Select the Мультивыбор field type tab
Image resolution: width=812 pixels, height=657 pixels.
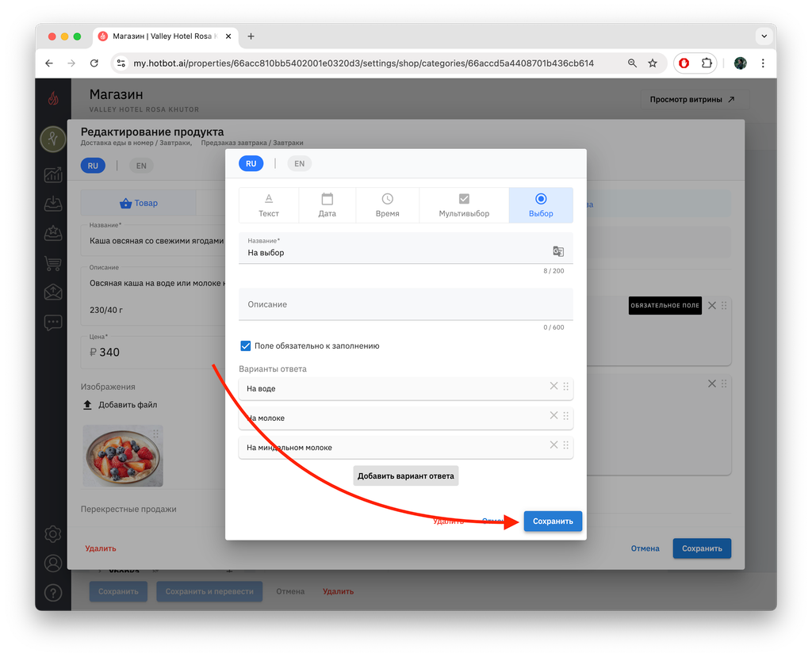pos(464,205)
